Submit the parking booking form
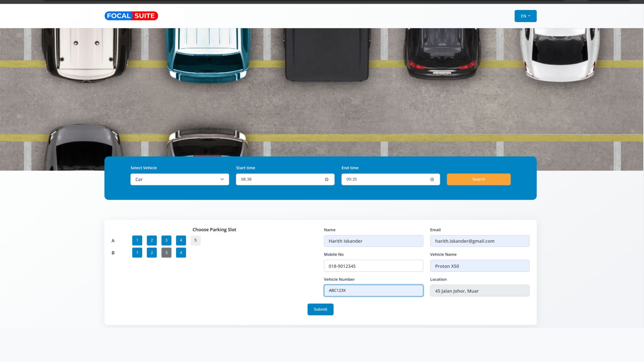 (320, 309)
